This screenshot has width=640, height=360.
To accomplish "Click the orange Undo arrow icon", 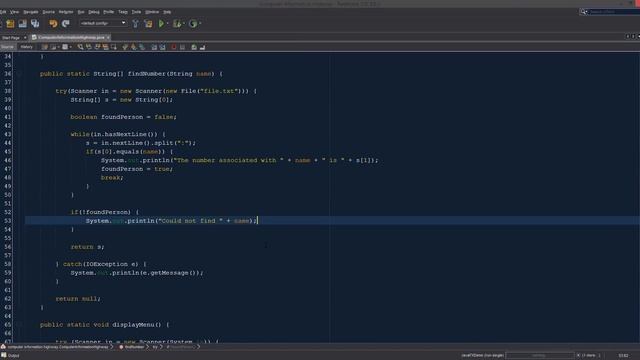I will tap(53, 24).
